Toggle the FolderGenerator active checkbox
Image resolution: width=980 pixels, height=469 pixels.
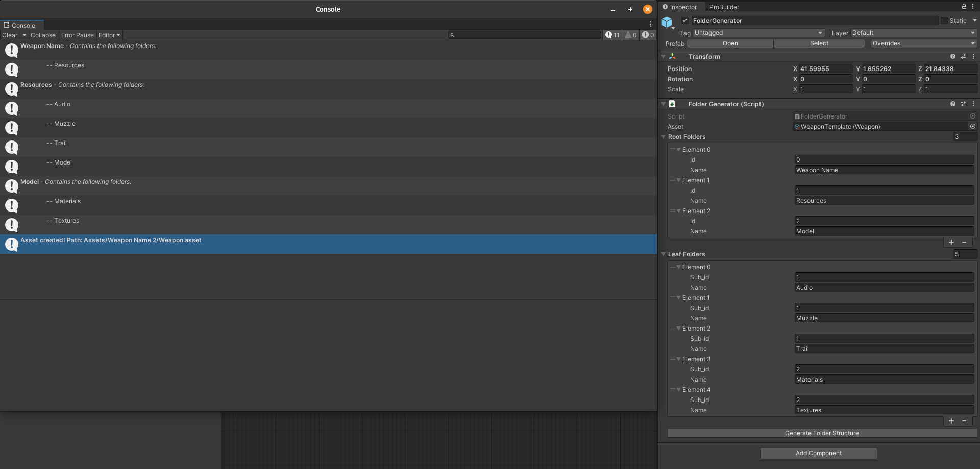(685, 20)
